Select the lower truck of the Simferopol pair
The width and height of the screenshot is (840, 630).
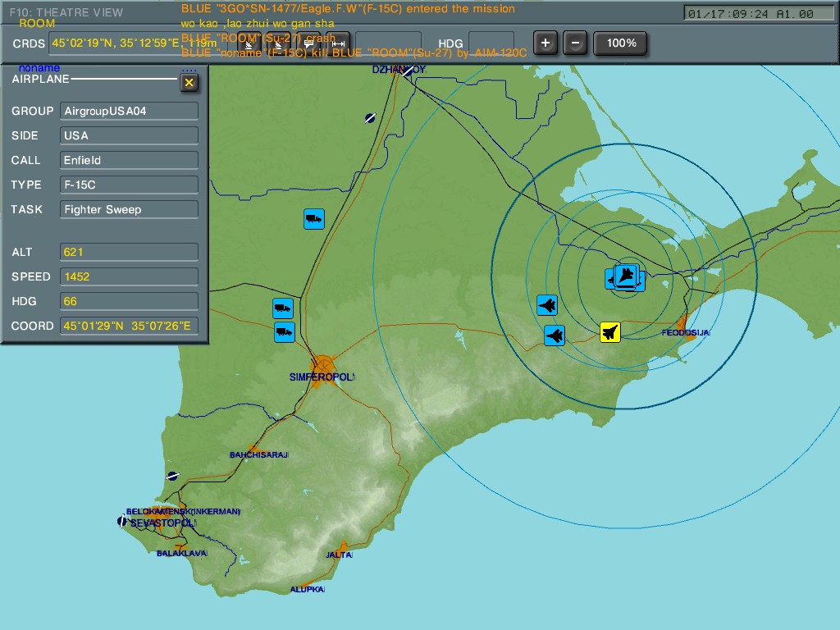coord(285,332)
